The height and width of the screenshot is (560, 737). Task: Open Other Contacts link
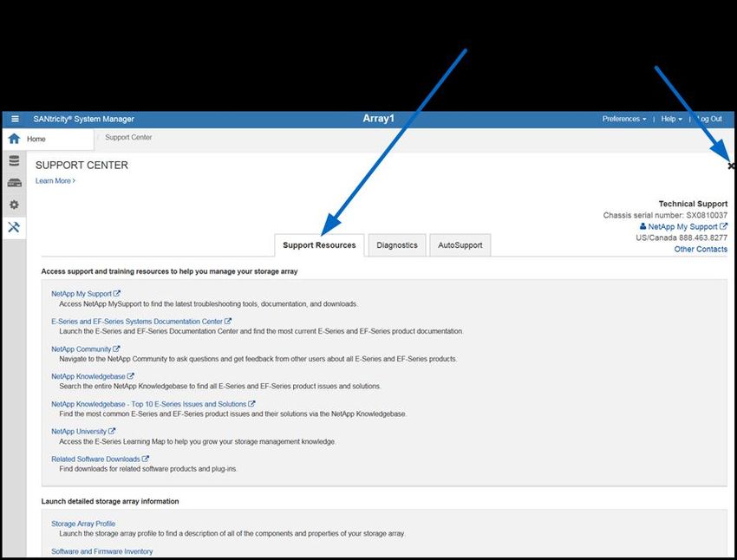(x=701, y=249)
